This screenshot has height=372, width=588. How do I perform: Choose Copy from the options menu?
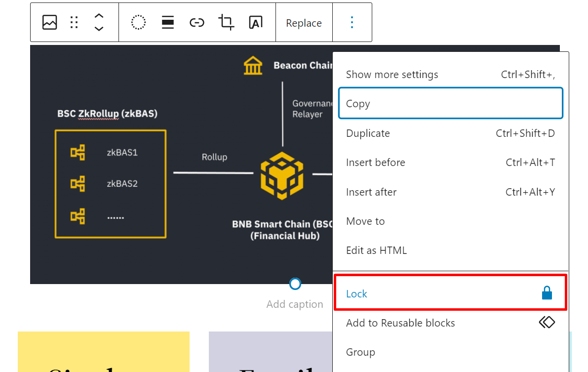point(358,104)
